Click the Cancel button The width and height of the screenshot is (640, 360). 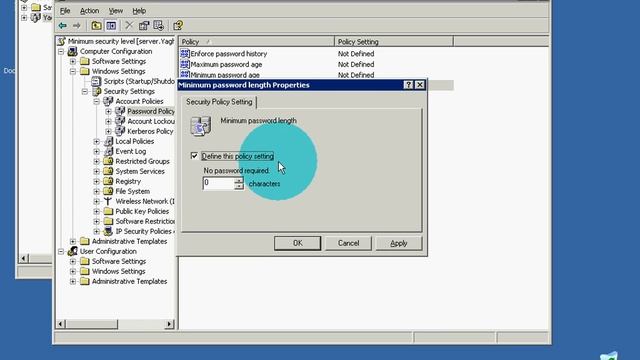tap(348, 243)
